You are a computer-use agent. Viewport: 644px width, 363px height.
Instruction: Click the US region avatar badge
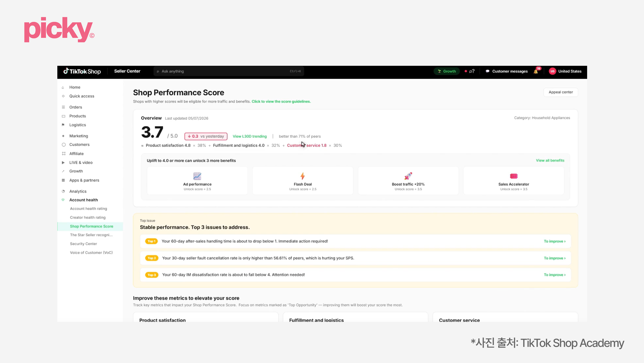[x=552, y=71]
